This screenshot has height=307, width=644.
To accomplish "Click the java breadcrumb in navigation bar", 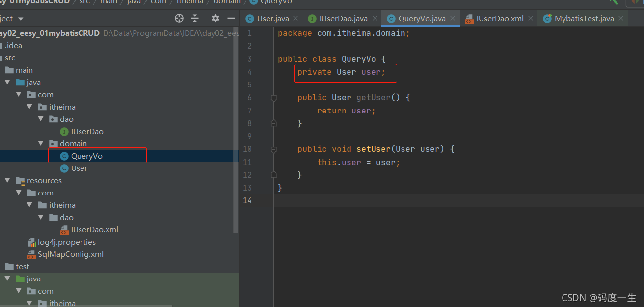I will [134, 2].
